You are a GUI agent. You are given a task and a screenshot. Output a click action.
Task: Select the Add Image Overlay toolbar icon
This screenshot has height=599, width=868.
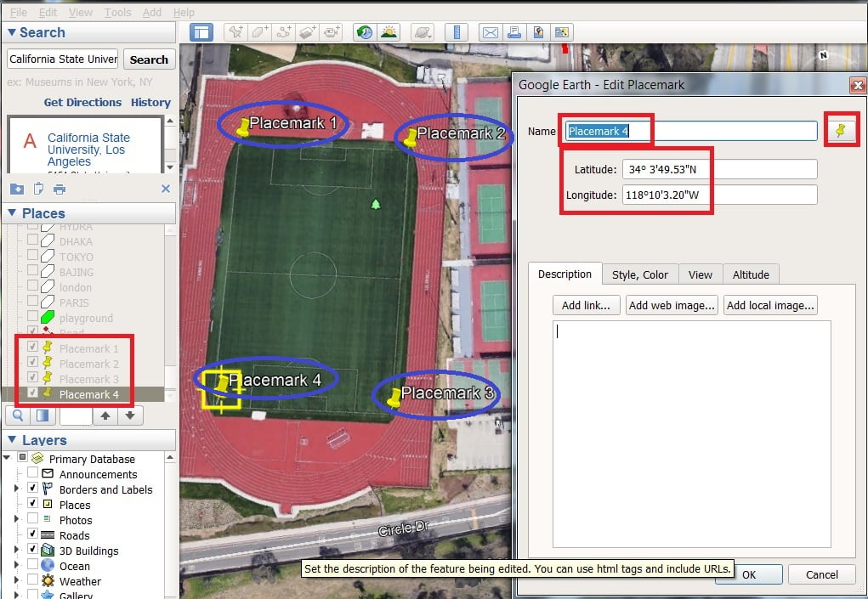tap(307, 32)
